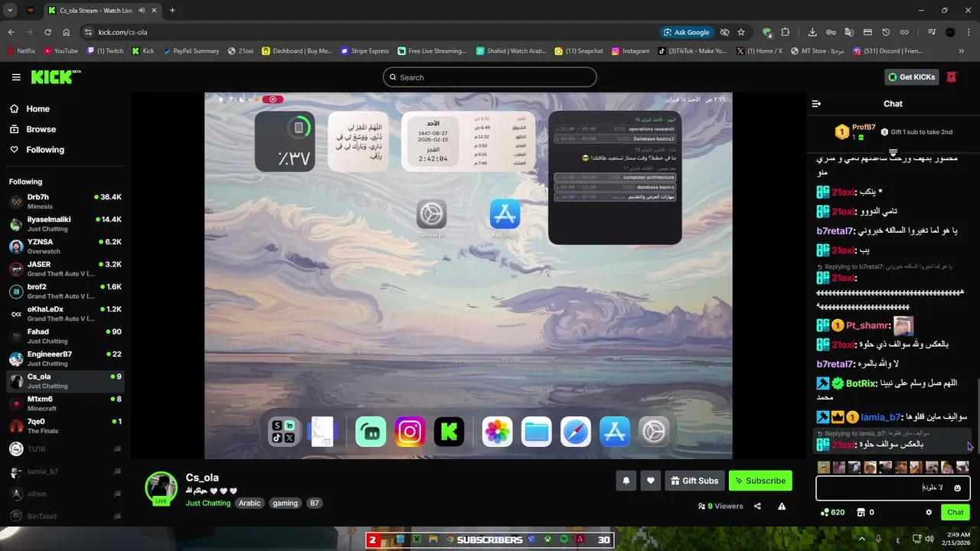Open the Chrome Extensions puzzle icon
This screenshot has width=980, height=551.
click(785, 32)
